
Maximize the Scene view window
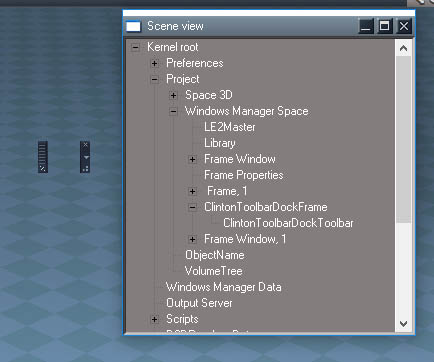pos(384,26)
